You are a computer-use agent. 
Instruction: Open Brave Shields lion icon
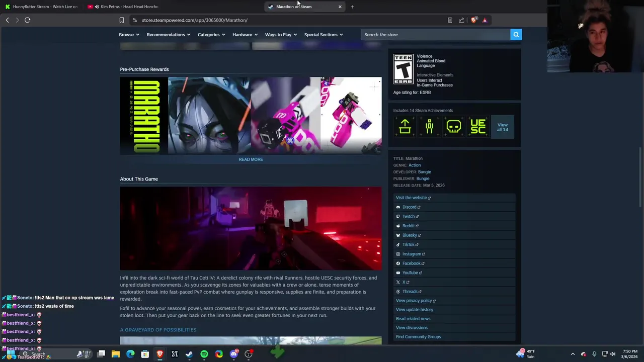point(473,20)
